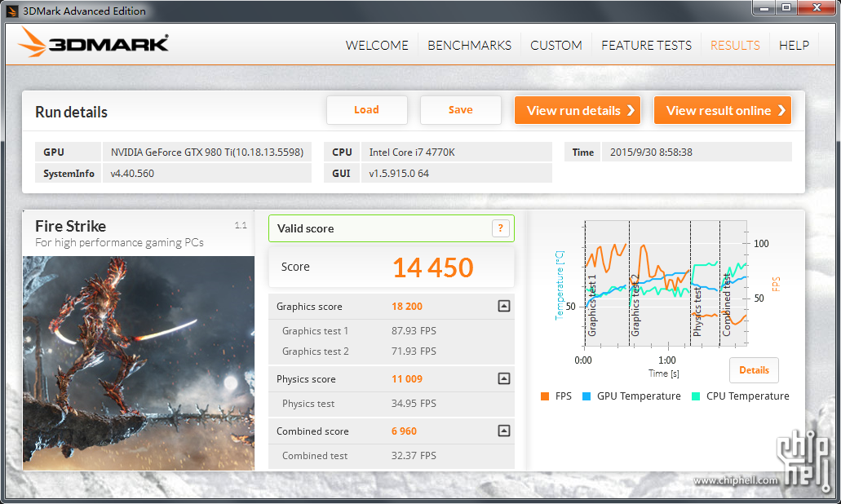Maximize the 3DMark window
This screenshot has width=841, height=504.
pos(786,8)
